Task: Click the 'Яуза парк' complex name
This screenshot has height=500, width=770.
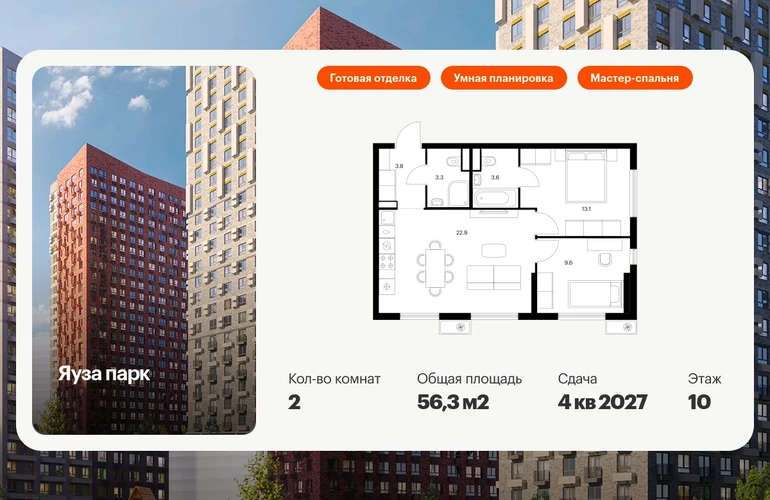Action: [104, 374]
